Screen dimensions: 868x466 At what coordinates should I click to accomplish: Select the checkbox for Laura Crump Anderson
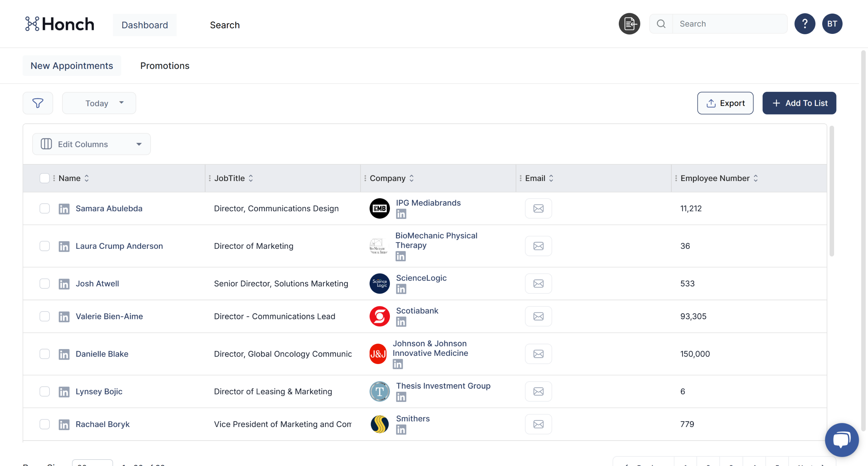click(x=44, y=246)
